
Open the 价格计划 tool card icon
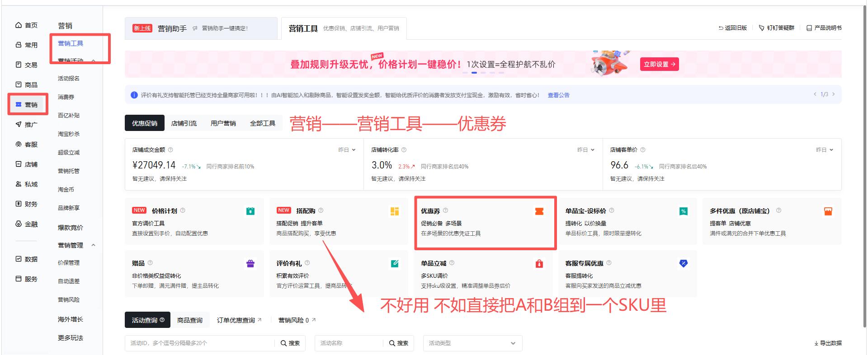(250, 211)
